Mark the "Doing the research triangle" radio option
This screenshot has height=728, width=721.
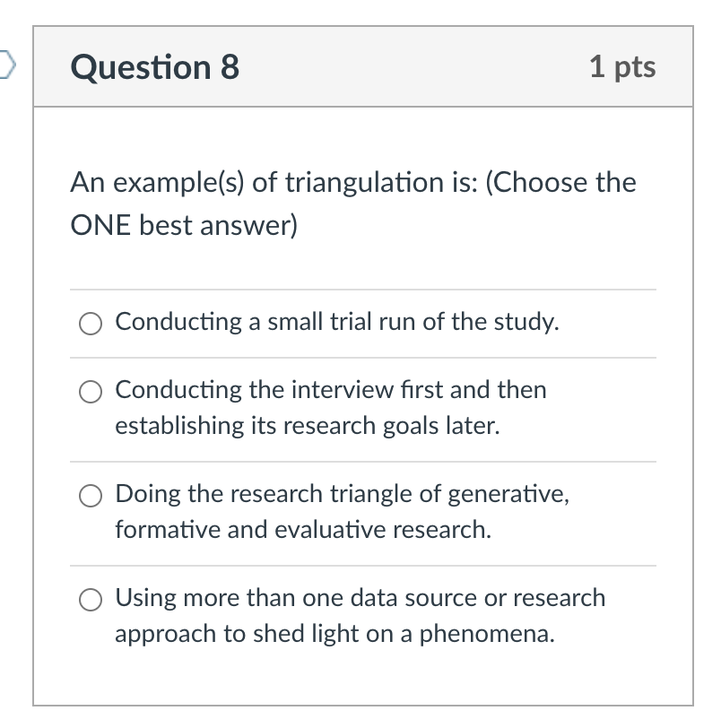pos(91,496)
